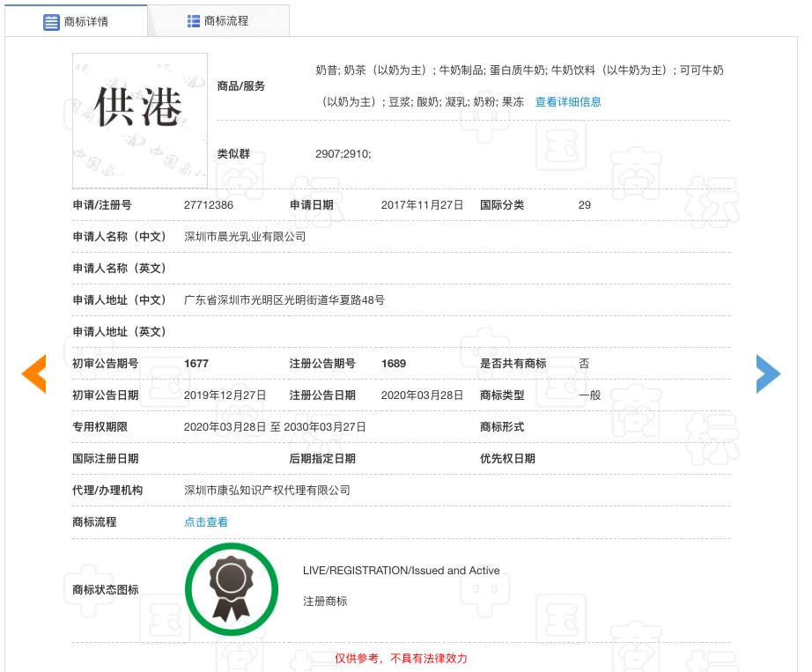Click the 商标详情 document icon
The width and height of the screenshot is (812, 672).
[x=51, y=22]
